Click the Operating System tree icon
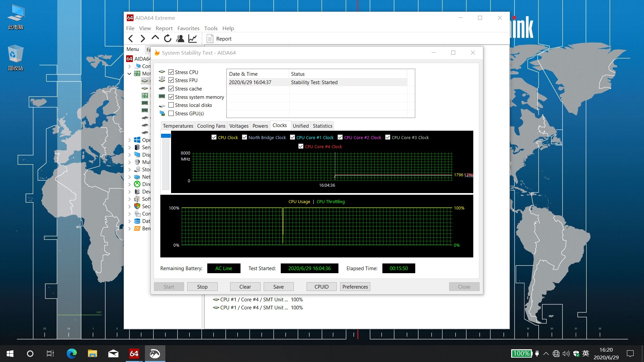This screenshot has width=644, height=362. (x=137, y=140)
